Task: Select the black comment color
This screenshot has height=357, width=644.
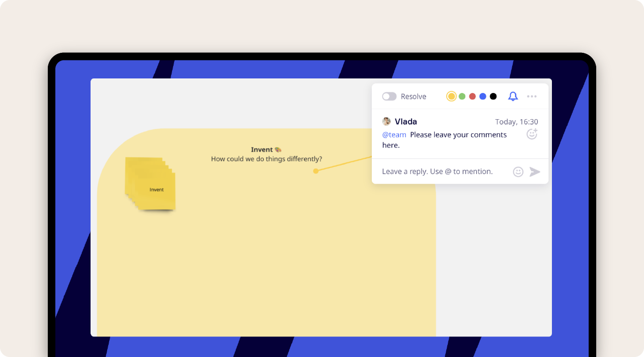Action: pyautogui.click(x=493, y=97)
